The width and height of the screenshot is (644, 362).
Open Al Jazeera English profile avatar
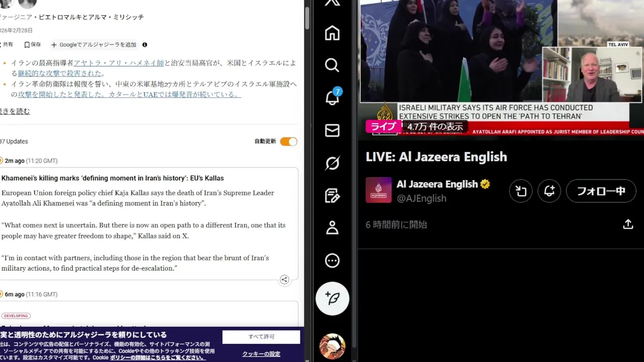(x=378, y=190)
